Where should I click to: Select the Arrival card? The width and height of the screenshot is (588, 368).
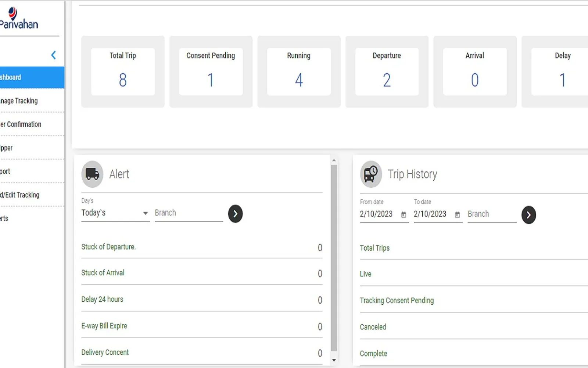[x=475, y=72]
